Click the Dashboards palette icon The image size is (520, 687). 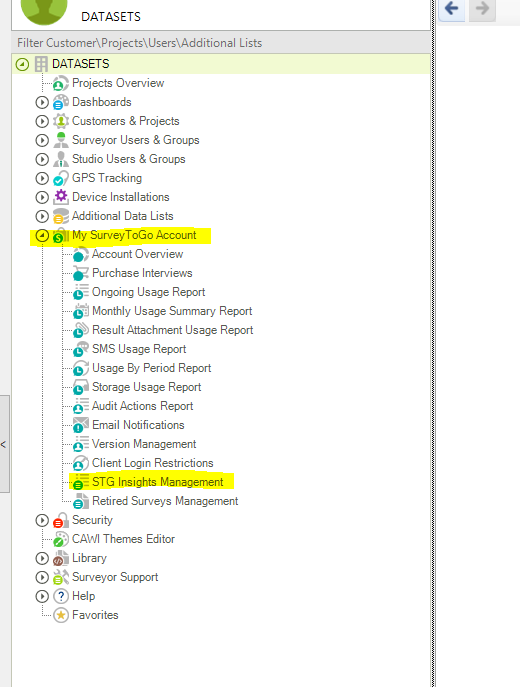[x=60, y=102]
